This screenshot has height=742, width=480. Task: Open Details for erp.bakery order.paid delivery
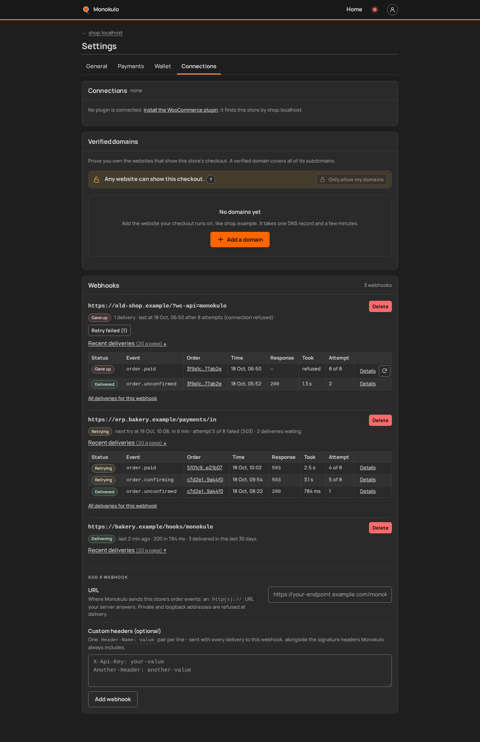click(367, 468)
